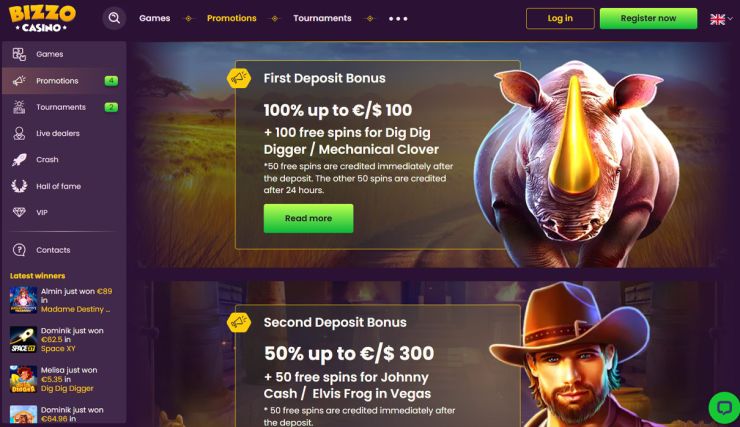The image size is (740, 427).
Task: Click the Log in button
Action: coord(560,18)
